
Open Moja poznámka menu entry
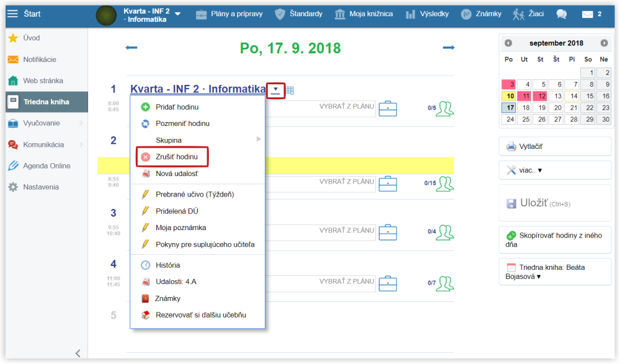(x=198, y=228)
